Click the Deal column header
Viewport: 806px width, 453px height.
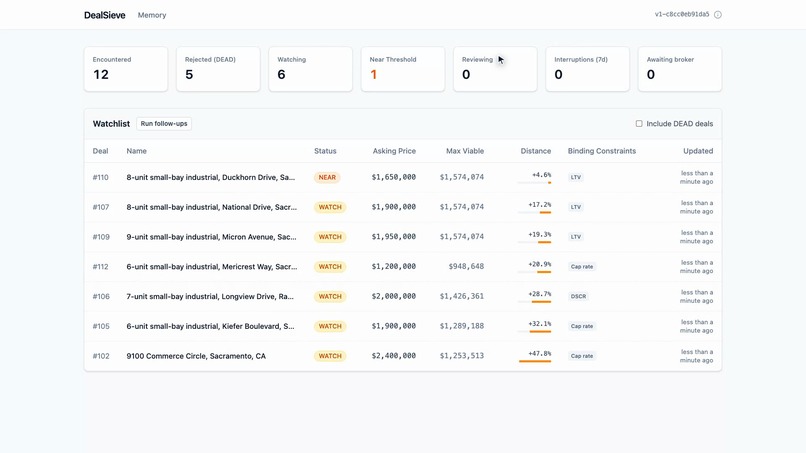tap(100, 151)
